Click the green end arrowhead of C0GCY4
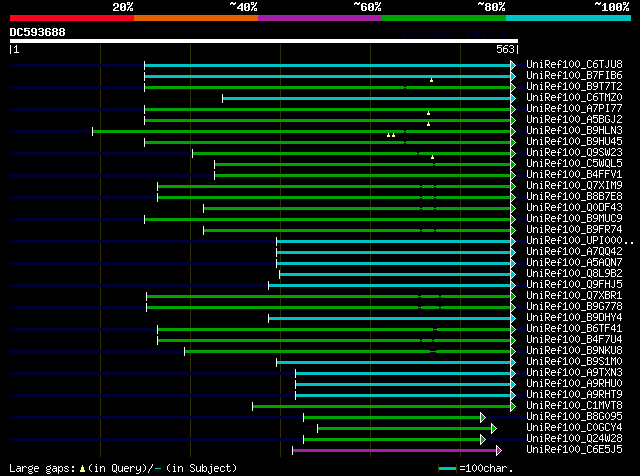The height and width of the screenshot is (476, 640). coord(494,429)
